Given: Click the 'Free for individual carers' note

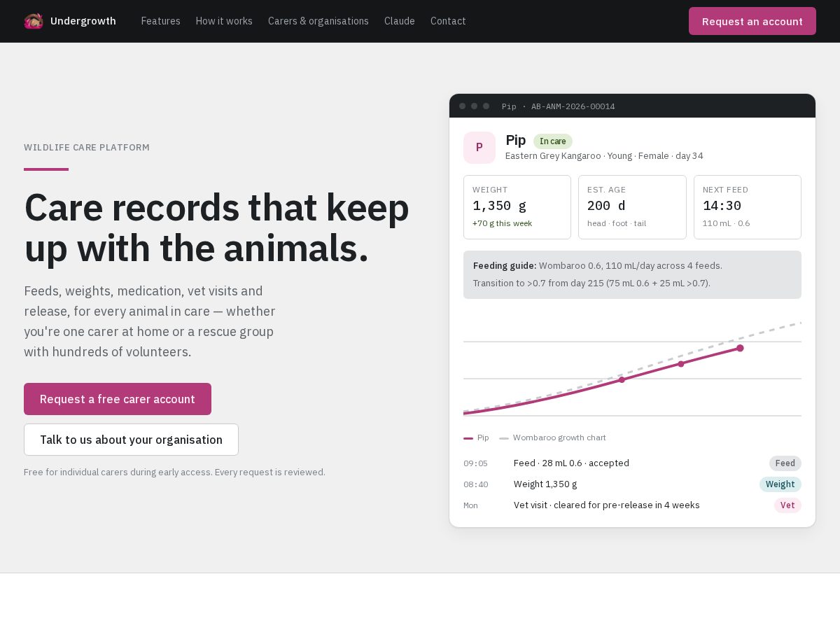Looking at the screenshot, I should 174,472.
